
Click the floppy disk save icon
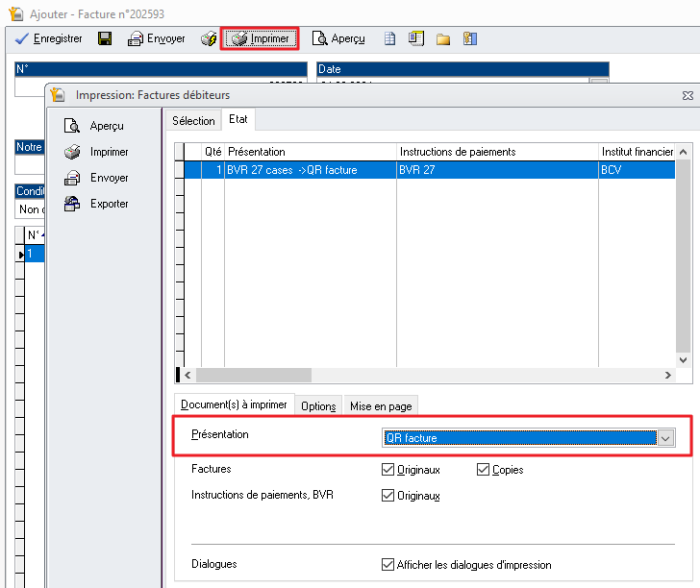pyautogui.click(x=105, y=38)
